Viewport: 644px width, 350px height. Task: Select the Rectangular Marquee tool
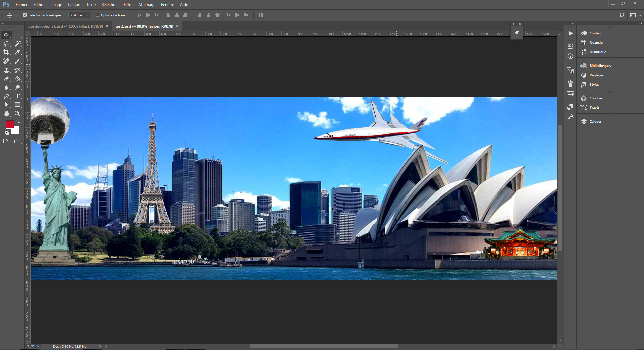click(x=17, y=35)
